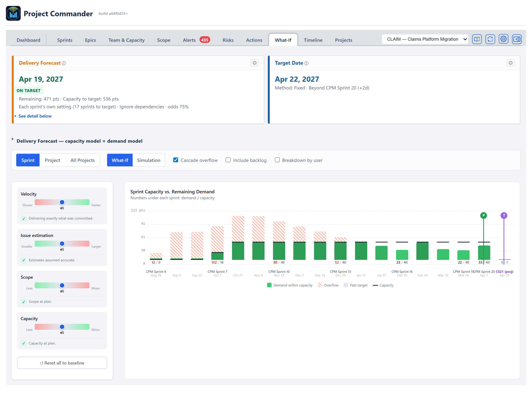
Task: Click the Issue estimation slider handle
Action: [62, 244]
